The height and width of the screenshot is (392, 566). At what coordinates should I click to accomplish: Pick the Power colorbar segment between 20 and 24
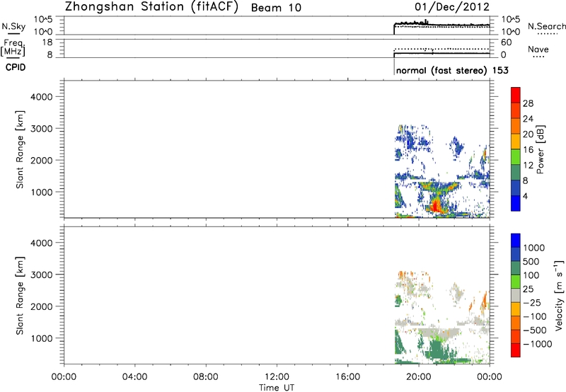(516, 126)
